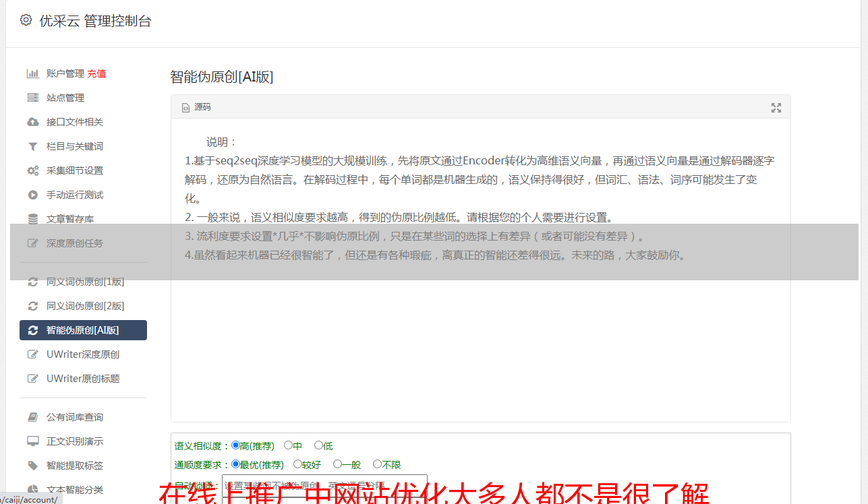Click the 账户管理 bar chart icon
This screenshot has height=504, width=868.
pos(32,73)
